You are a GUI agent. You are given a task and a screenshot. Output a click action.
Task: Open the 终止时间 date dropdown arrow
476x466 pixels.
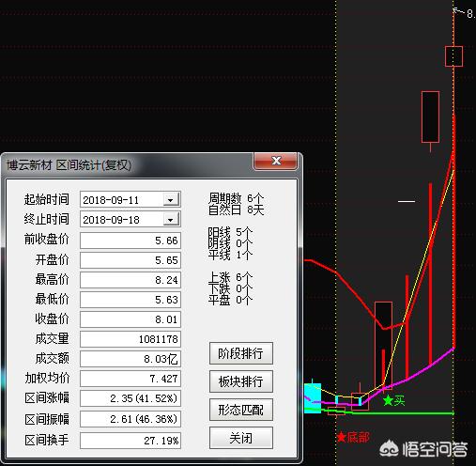coord(171,219)
